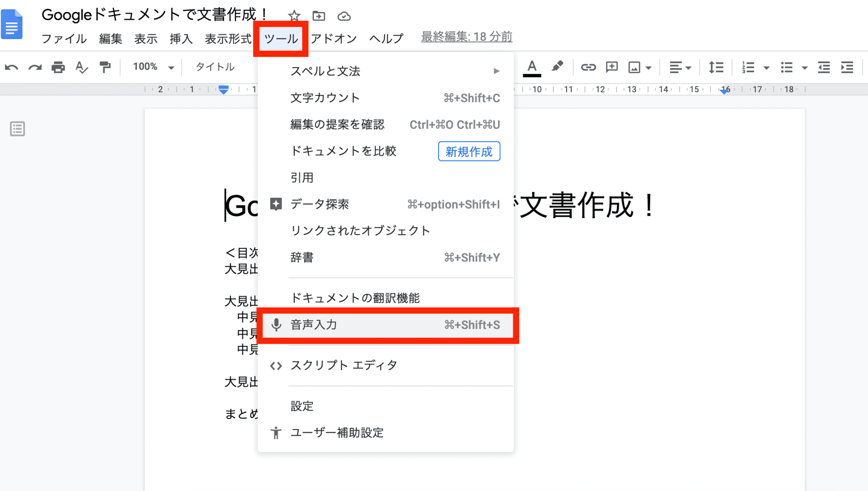Screen dimensions: 868x491
Task: Click the add comment icon
Action: [x=611, y=68]
